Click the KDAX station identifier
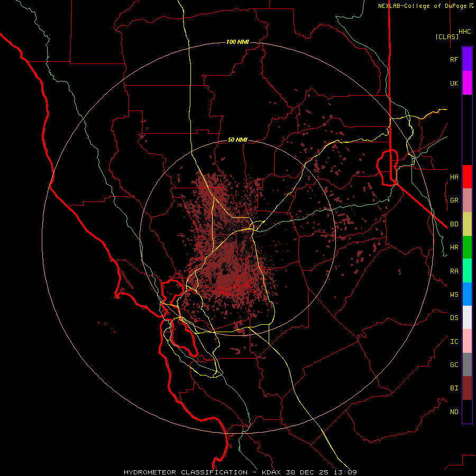Screen dimensions: 476x476 [272, 472]
